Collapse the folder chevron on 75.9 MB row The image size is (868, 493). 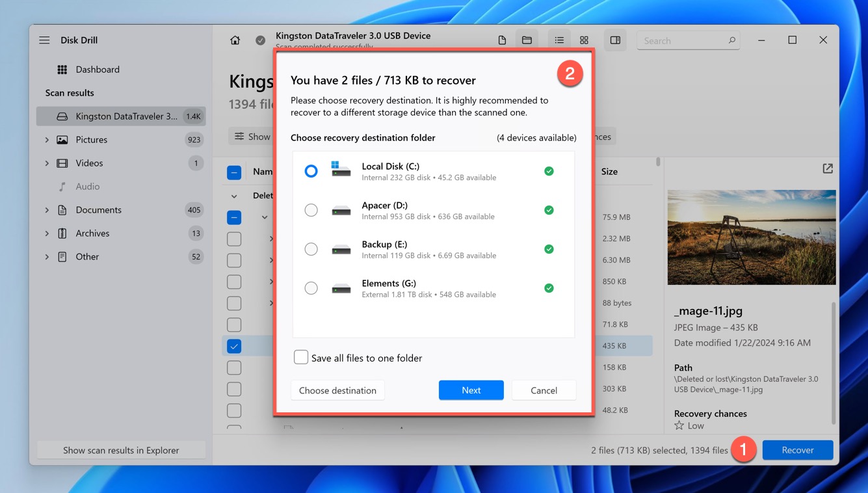(x=265, y=217)
